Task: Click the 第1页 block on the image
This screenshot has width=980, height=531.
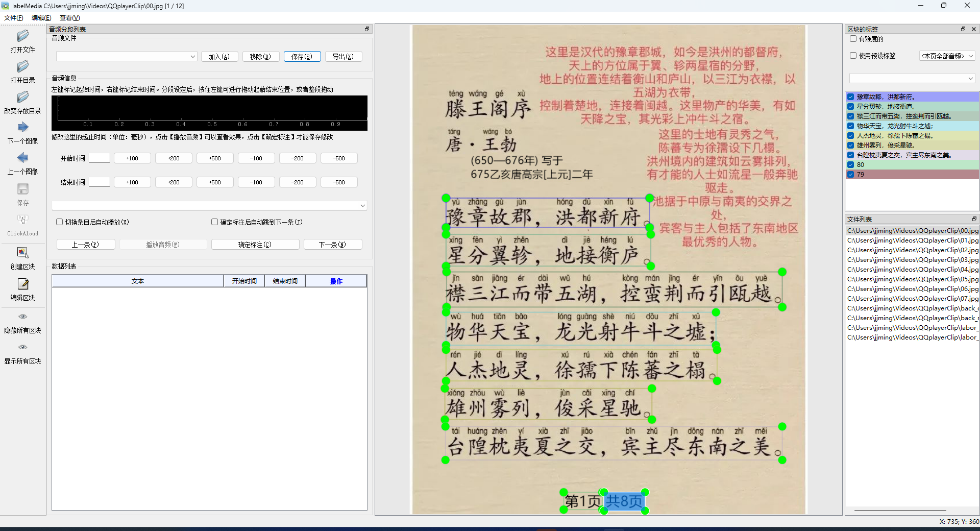Action: (x=583, y=501)
